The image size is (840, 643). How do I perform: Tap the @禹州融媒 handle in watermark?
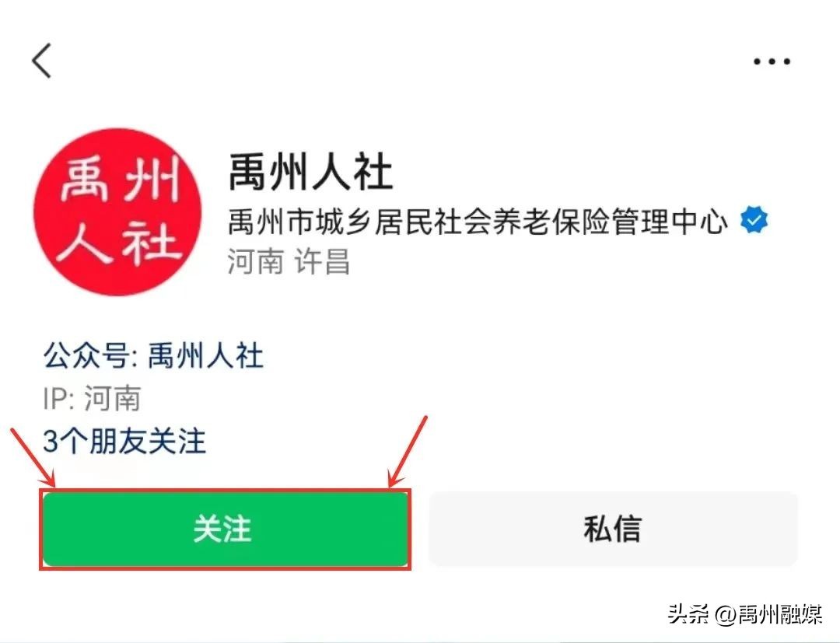pyautogui.click(x=768, y=614)
